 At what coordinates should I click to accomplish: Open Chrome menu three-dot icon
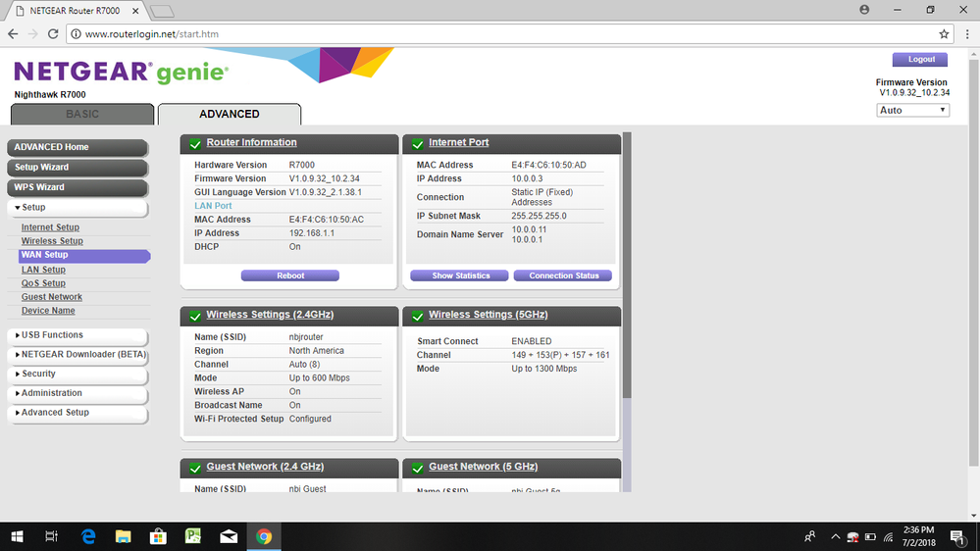(x=965, y=33)
